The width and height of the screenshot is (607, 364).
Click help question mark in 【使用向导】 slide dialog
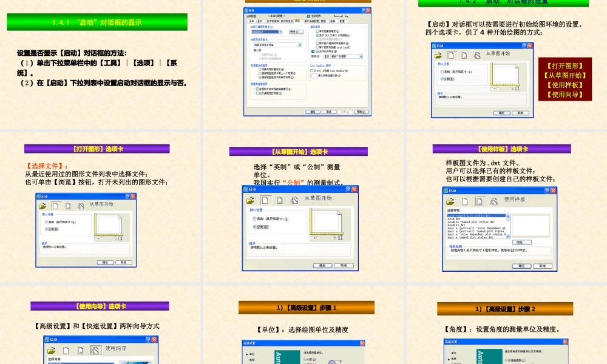pos(148,339)
